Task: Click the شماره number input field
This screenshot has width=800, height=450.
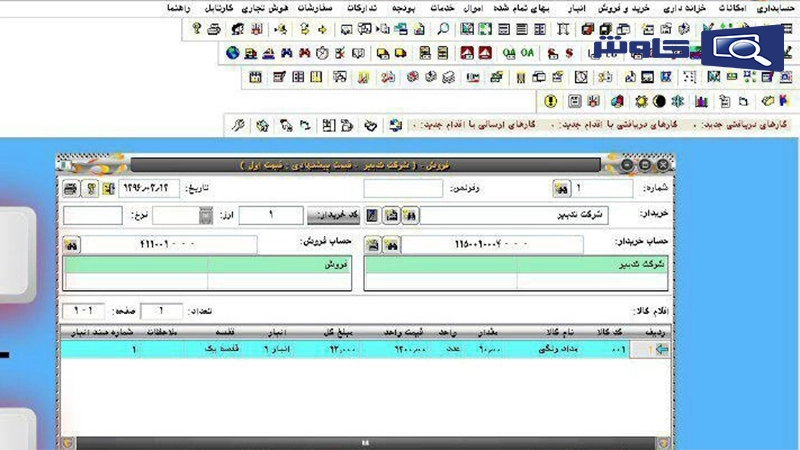Action: point(602,188)
